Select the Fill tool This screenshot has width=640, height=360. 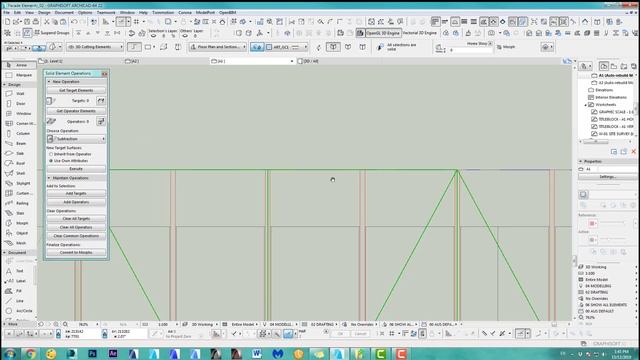(19, 291)
